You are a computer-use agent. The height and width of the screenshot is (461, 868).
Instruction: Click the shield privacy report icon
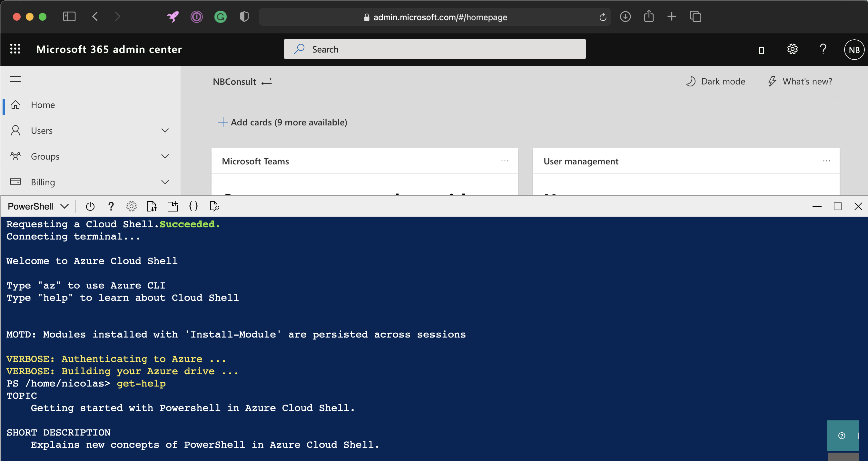244,16
